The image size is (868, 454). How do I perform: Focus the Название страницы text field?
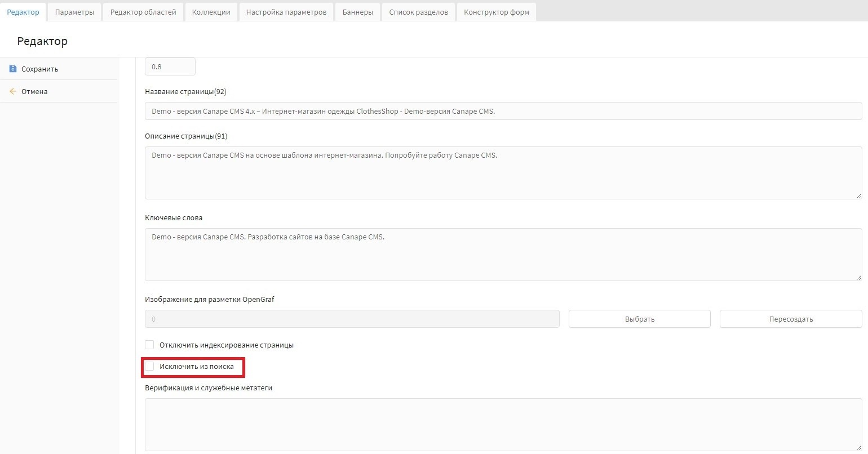503,111
